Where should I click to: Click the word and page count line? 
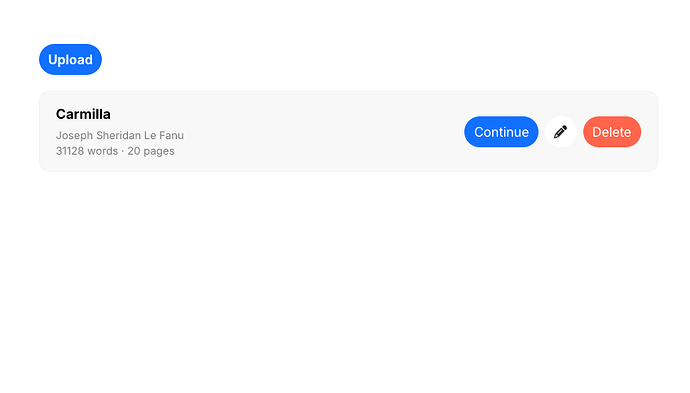pyautogui.click(x=115, y=151)
